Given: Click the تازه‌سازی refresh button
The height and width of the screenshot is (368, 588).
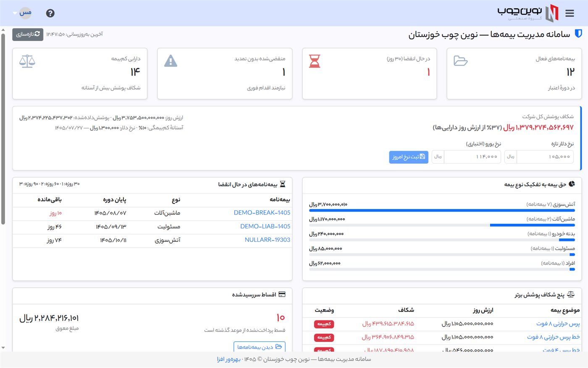Looking at the screenshot, I should click(x=28, y=34).
